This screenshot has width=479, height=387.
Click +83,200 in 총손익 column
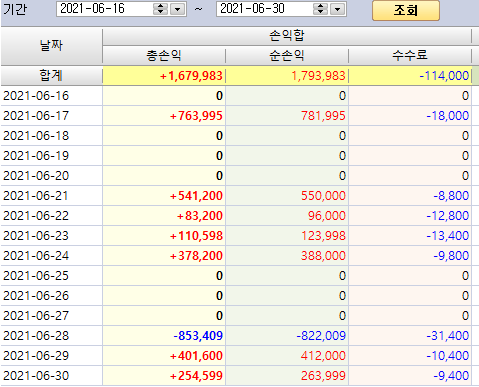(164, 216)
